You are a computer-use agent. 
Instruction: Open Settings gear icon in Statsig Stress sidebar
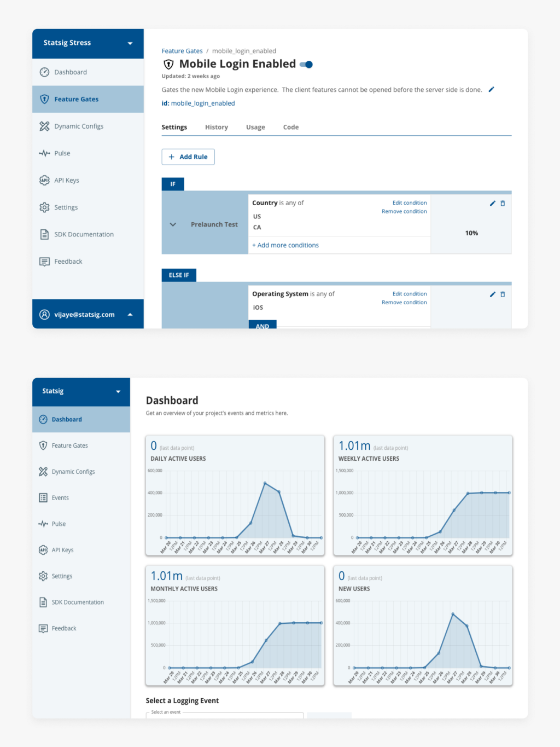pyautogui.click(x=44, y=207)
